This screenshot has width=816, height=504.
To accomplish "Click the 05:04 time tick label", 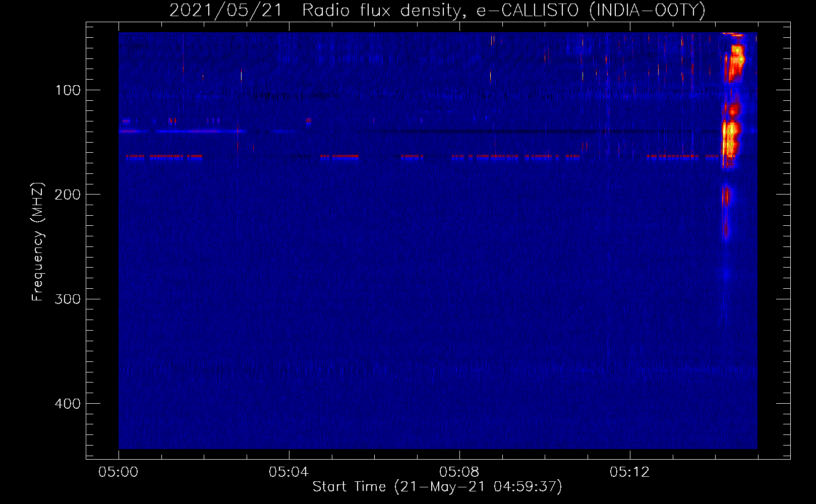I will coord(288,472).
